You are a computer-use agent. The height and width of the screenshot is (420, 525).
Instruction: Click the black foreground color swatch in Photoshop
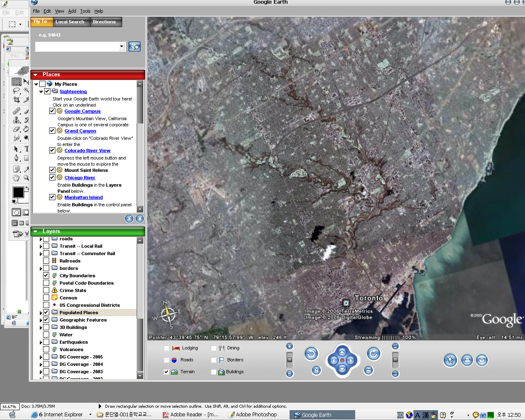[x=18, y=192]
